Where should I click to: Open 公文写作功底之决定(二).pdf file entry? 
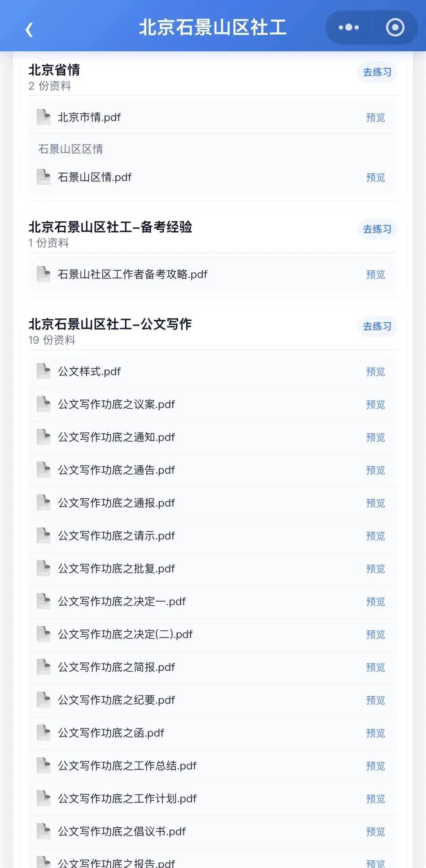(x=213, y=634)
